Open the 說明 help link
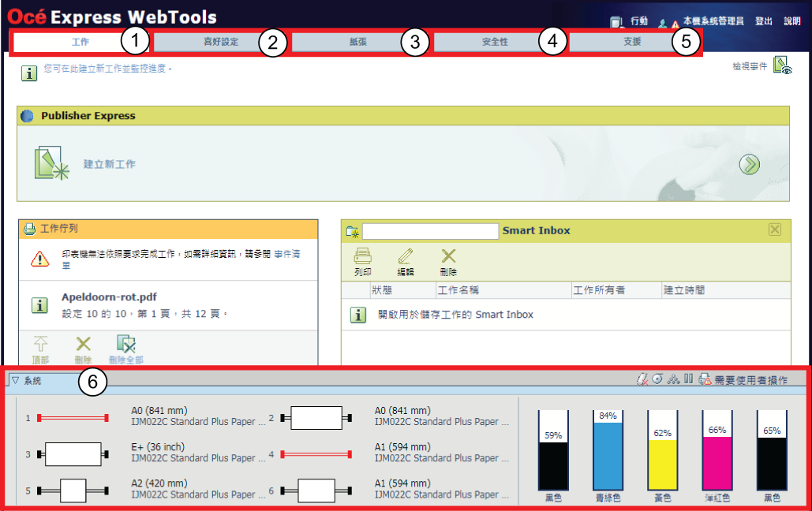Image resolution: width=812 pixels, height=511 pixels. coord(791,21)
